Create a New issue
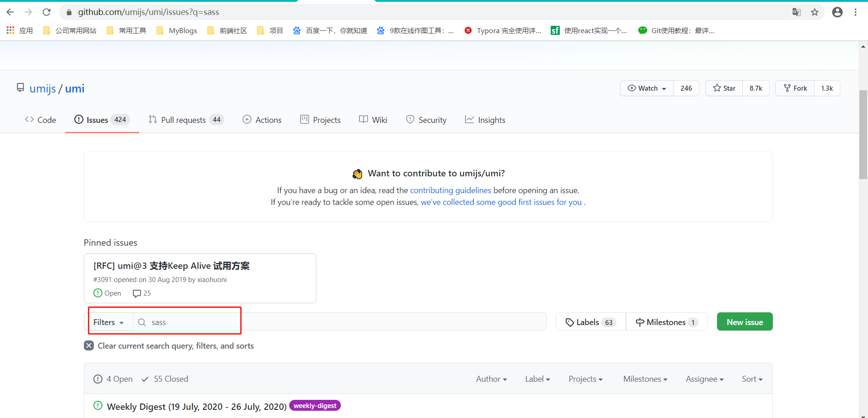Viewport: 868px width, 418px height. coord(745,322)
